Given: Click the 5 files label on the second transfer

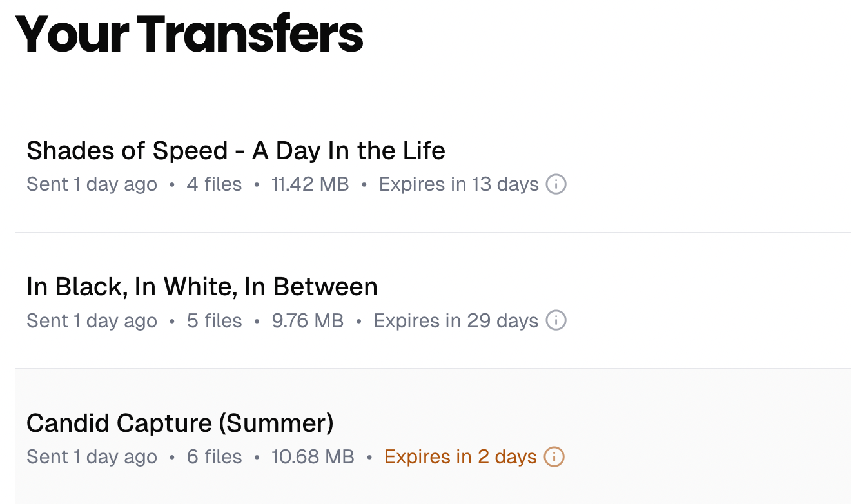Looking at the screenshot, I should (x=214, y=320).
